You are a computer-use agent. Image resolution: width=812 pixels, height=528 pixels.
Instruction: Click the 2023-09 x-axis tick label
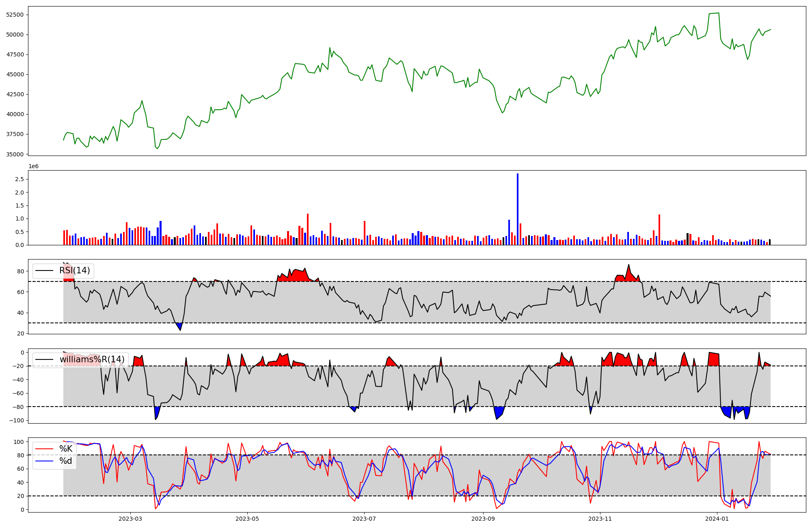483,519
